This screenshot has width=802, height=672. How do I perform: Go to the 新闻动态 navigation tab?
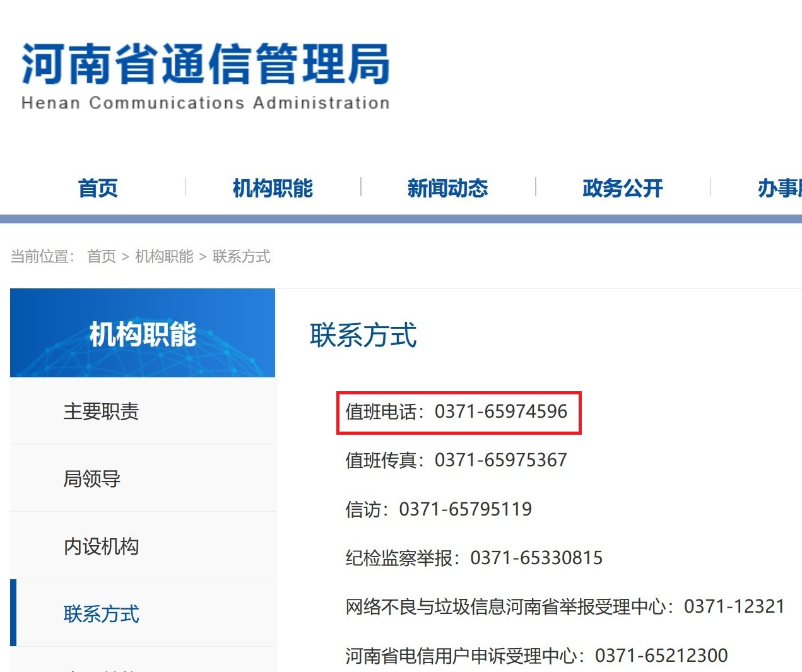(447, 188)
